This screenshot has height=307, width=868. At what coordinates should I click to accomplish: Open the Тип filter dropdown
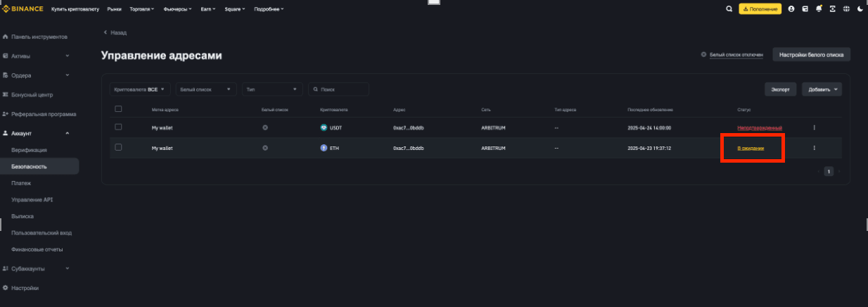coord(272,89)
